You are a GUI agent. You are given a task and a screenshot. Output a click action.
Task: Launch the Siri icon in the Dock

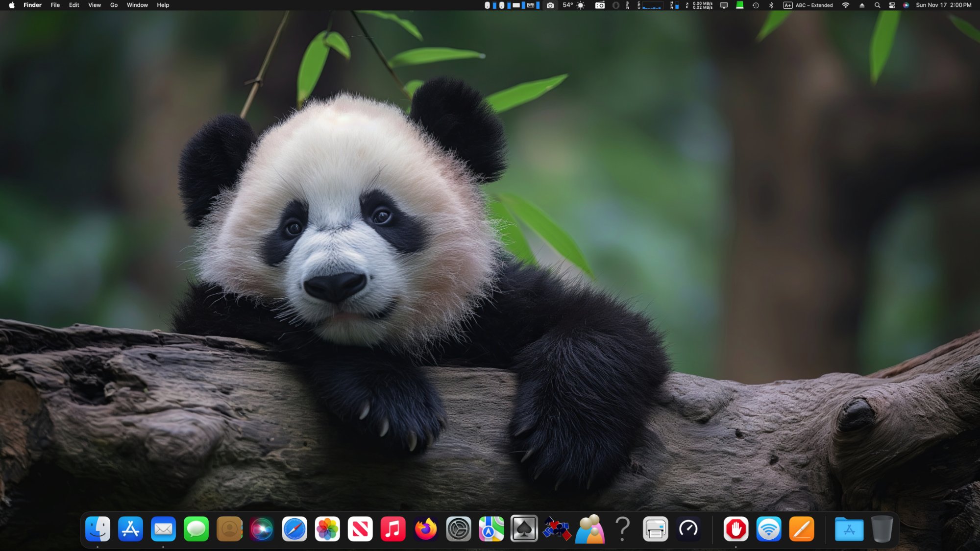262,529
